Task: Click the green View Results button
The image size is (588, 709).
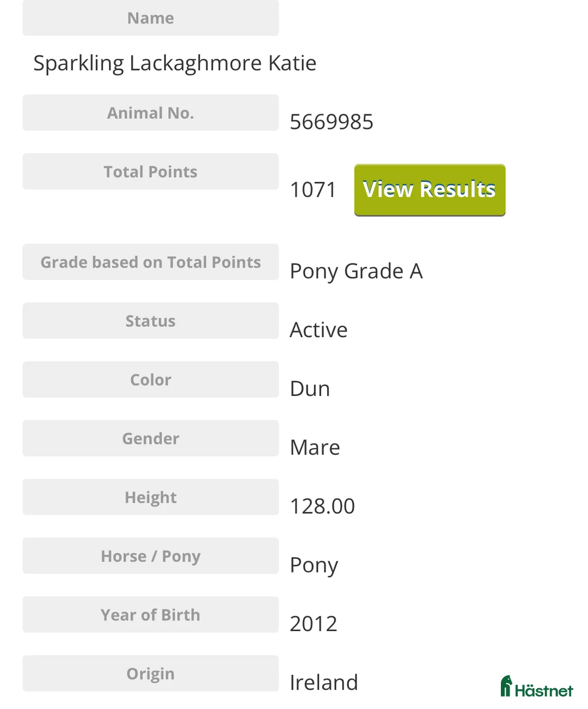Action: pyautogui.click(x=430, y=190)
